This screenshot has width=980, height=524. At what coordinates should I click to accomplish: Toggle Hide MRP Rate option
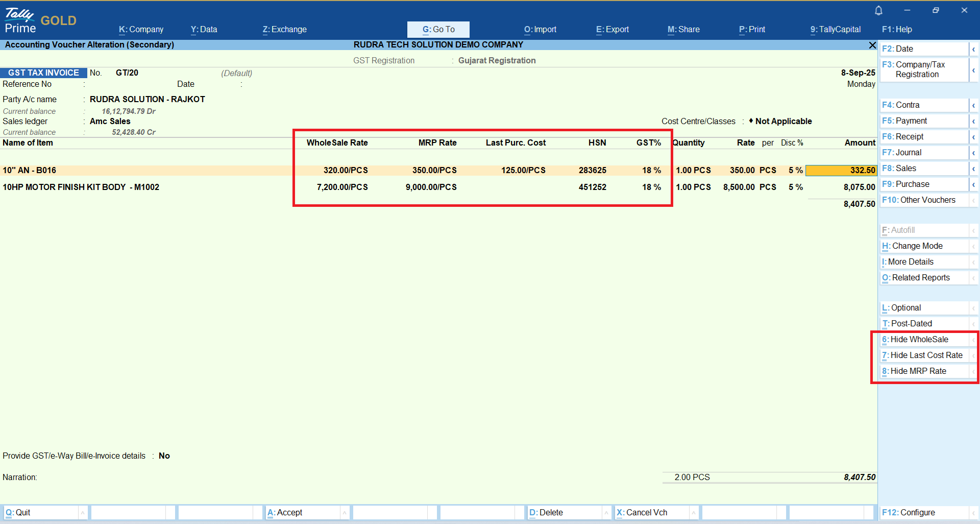(x=918, y=371)
